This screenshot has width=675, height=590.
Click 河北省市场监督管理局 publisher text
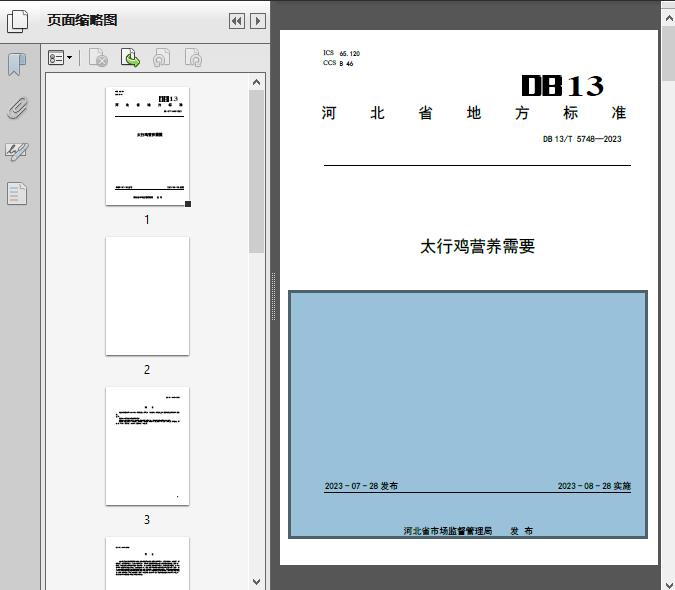click(x=448, y=531)
